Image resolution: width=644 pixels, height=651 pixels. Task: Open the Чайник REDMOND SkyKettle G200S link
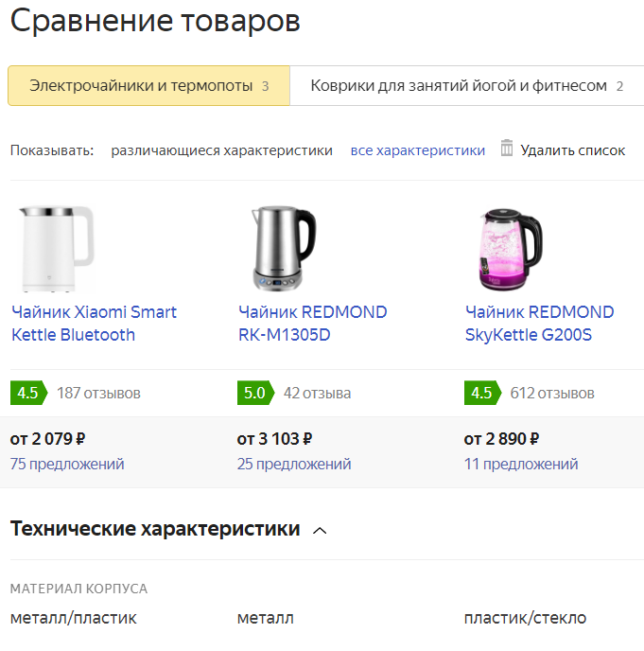539,324
